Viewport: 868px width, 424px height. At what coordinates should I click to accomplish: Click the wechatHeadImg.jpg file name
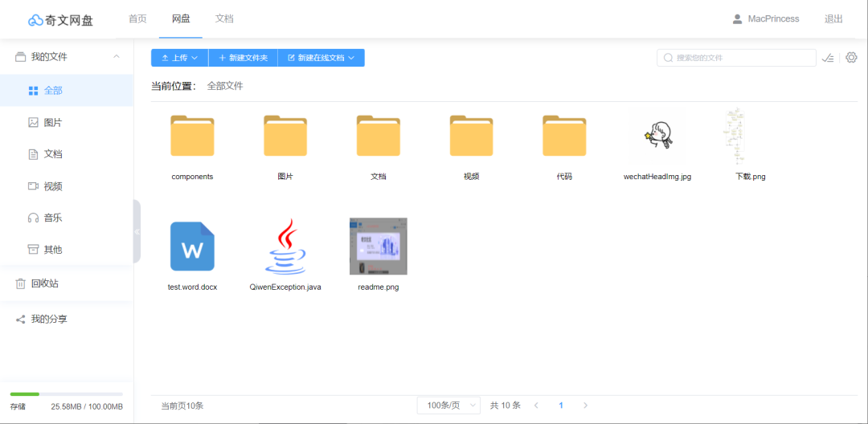click(x=657, y=177)
